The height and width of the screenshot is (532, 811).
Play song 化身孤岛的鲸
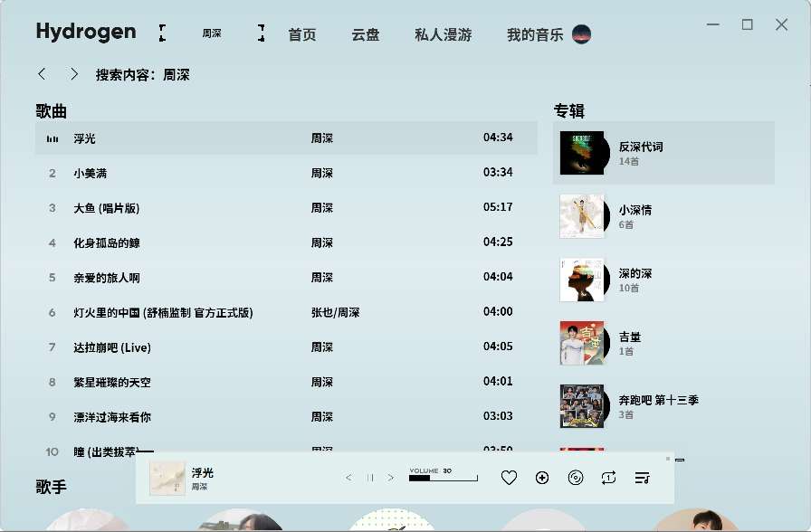(x=286, y=242)
